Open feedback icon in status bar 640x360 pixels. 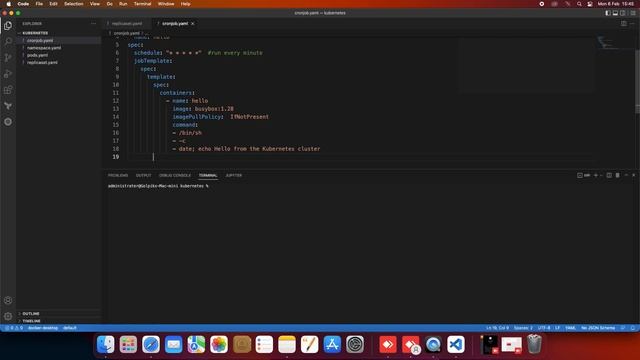tap(623, 328)
